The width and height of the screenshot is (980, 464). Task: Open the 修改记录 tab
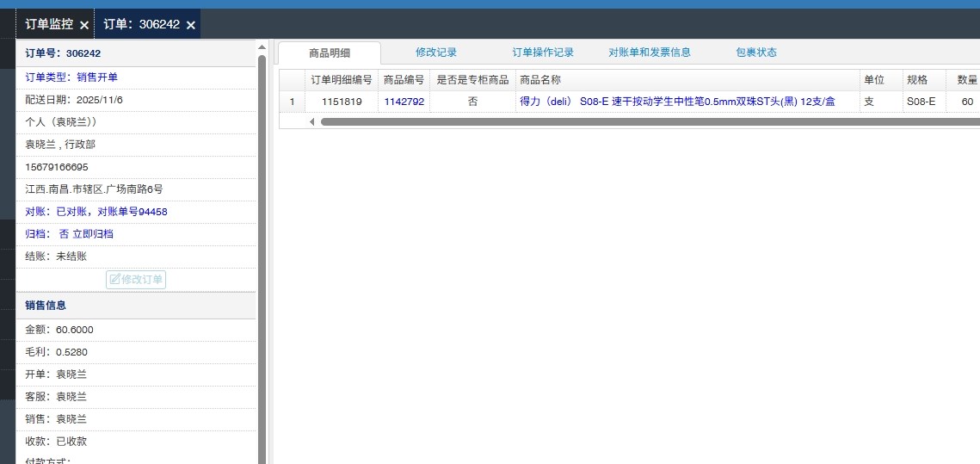pos(435,53)
